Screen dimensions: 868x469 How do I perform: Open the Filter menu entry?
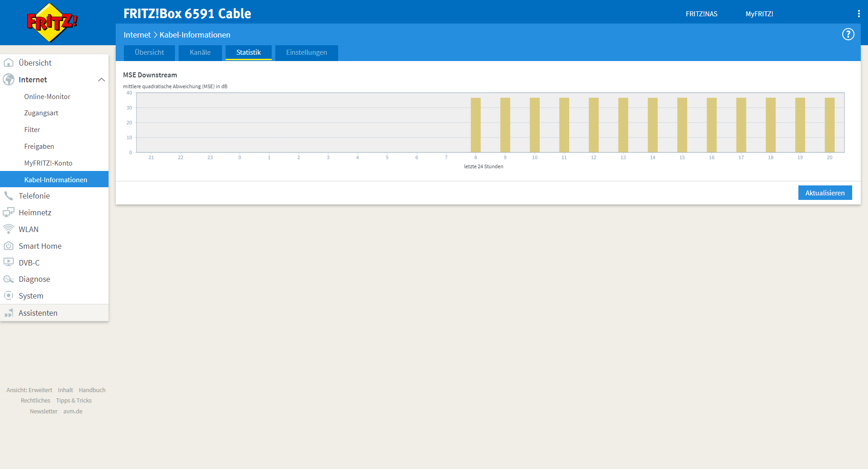click(32, 130)
